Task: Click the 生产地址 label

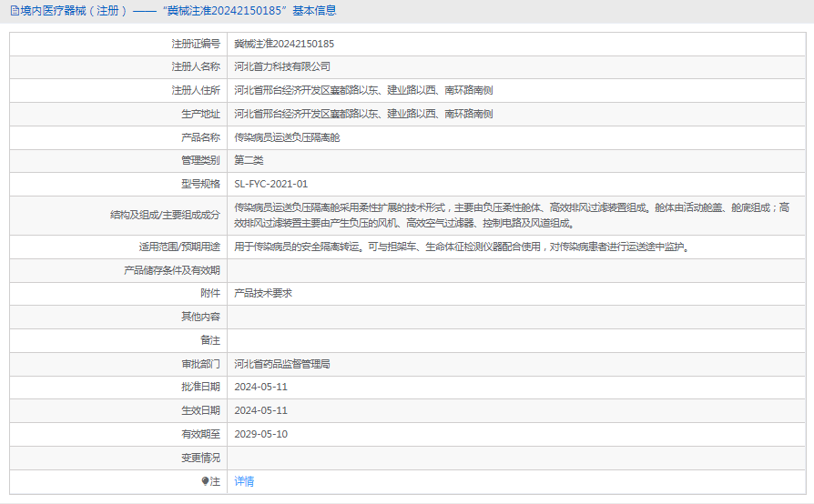Action: (200, 114)
